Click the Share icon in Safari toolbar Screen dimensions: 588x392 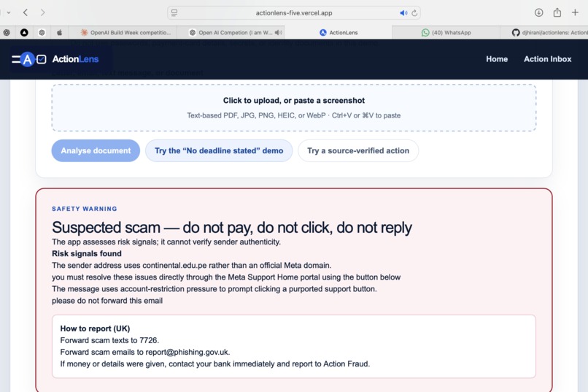click(x=557, y=12)
